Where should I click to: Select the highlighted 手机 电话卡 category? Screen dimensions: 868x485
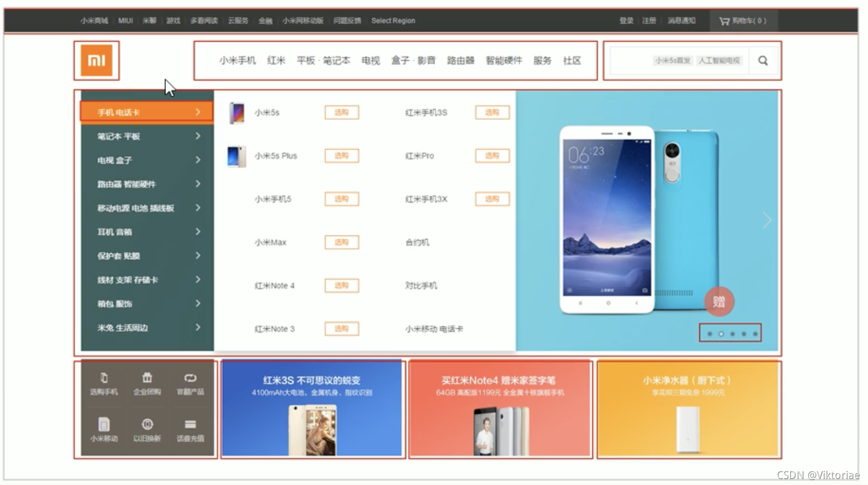pos(147,112)
